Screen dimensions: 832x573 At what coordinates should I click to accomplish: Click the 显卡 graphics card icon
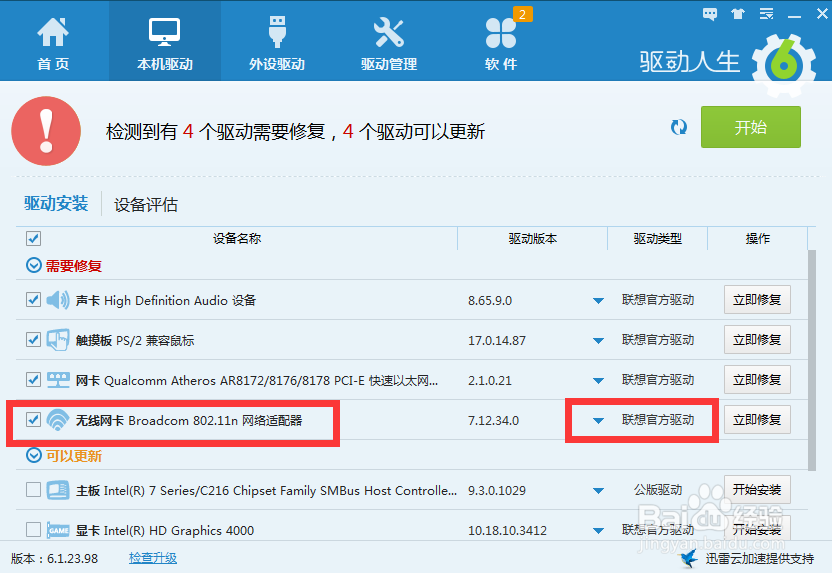point(58,530)
